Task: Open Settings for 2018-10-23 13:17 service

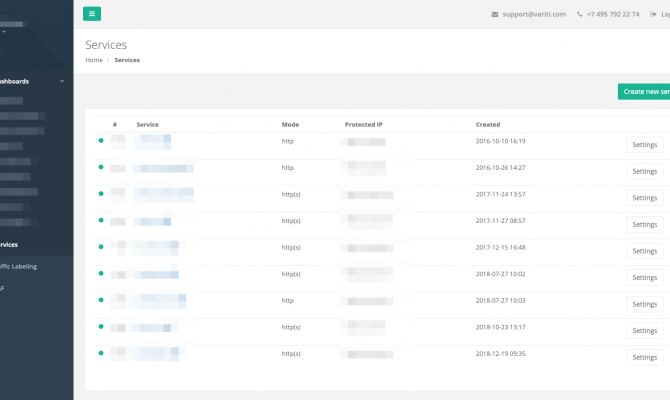Action: coord(644,330)
